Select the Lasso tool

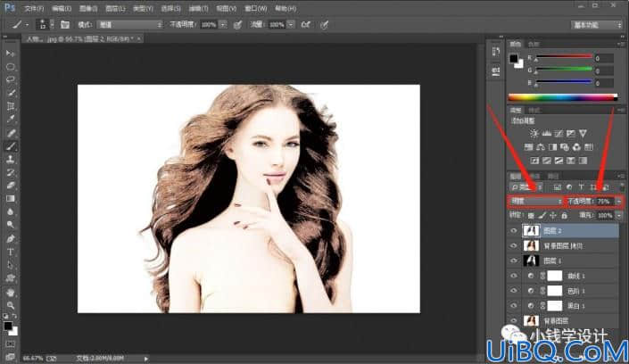(x=11, y=79)
